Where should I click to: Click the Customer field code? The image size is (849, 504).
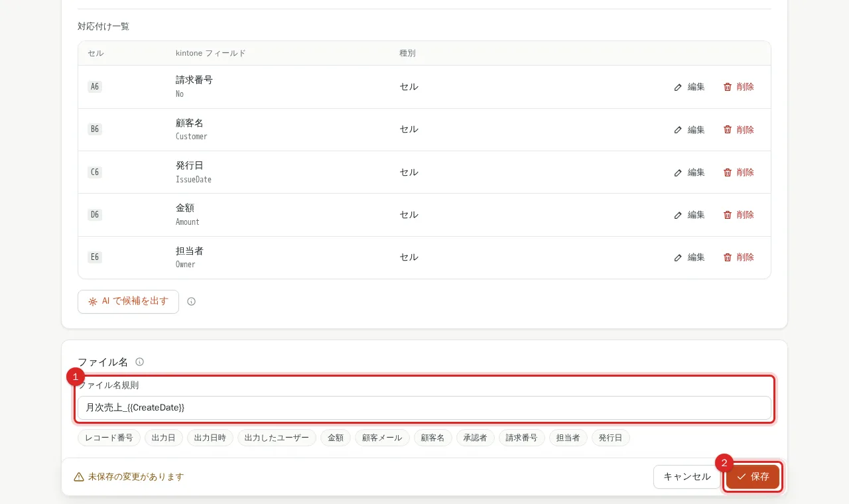[192, 137]
